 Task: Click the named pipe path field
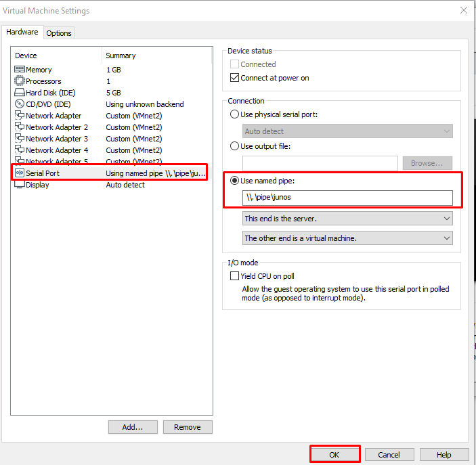pos(347,198)
